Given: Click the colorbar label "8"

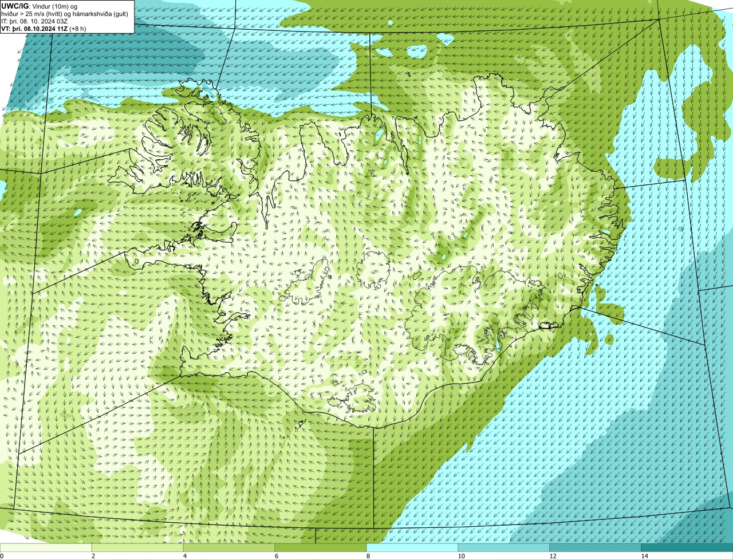Looking at the screenshot, I should click(368, 556).
